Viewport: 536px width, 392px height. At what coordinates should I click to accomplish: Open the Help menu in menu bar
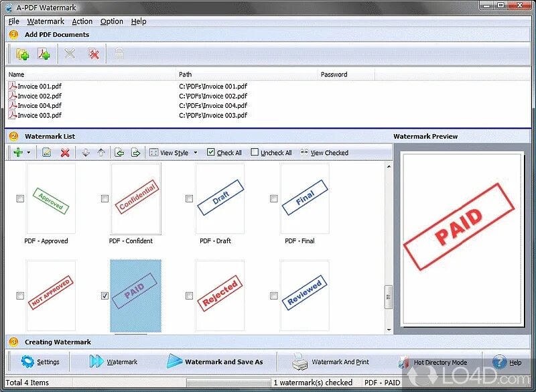coord(139,21)
